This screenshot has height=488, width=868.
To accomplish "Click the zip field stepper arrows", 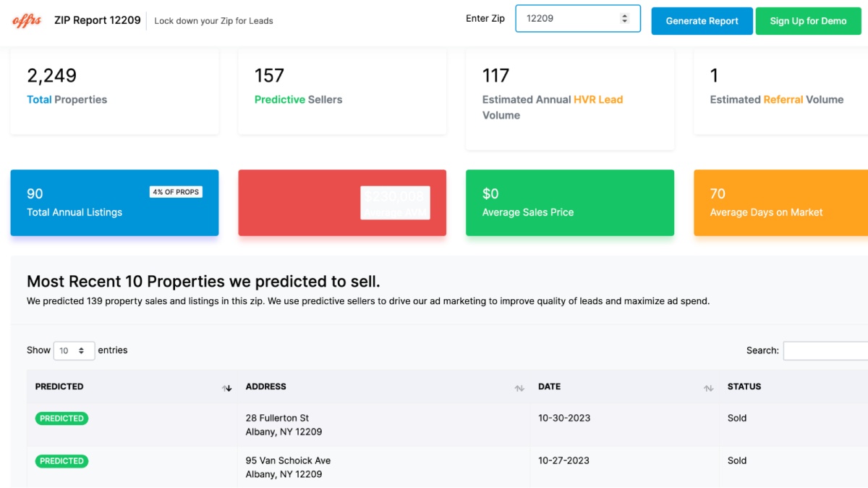I will [x=625, y=19].
